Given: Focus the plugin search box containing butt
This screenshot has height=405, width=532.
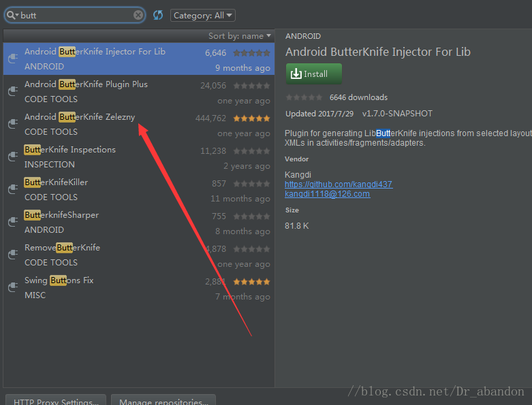Looking at the screenshot, I should tap(75, 15).
